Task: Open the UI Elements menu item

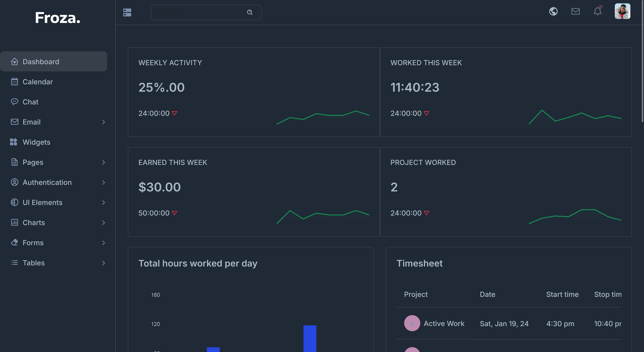Action: [x=42, y=202]
